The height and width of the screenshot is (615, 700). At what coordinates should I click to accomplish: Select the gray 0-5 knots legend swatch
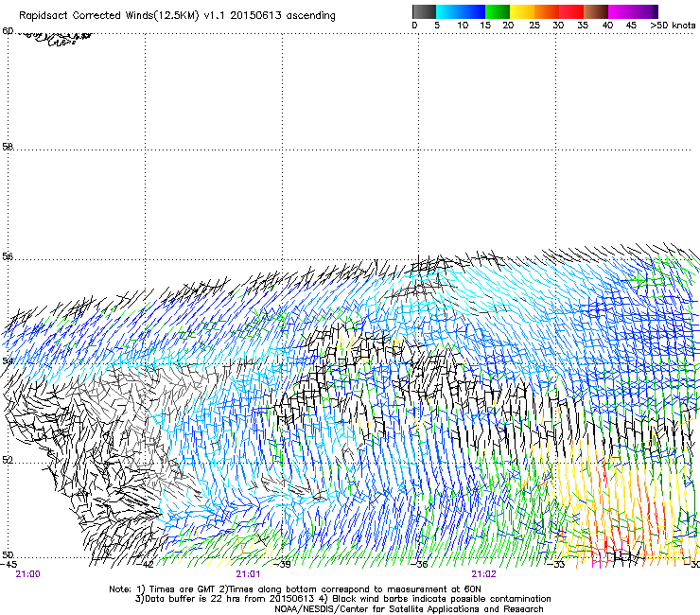(x=424, y=11)
